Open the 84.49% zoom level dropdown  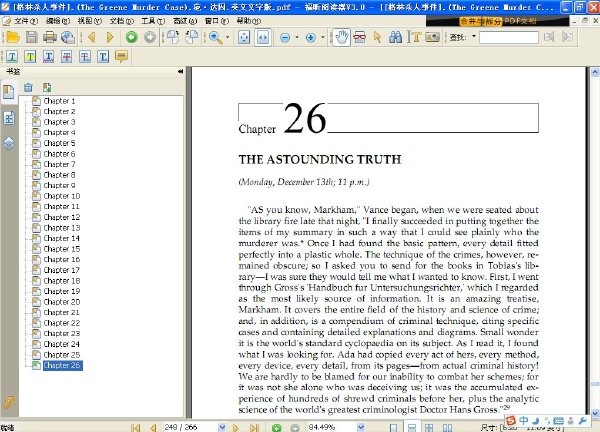point(360,427)
